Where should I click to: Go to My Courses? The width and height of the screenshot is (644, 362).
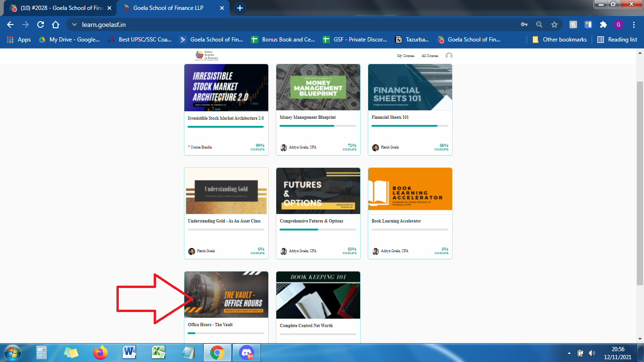(405, 56)
